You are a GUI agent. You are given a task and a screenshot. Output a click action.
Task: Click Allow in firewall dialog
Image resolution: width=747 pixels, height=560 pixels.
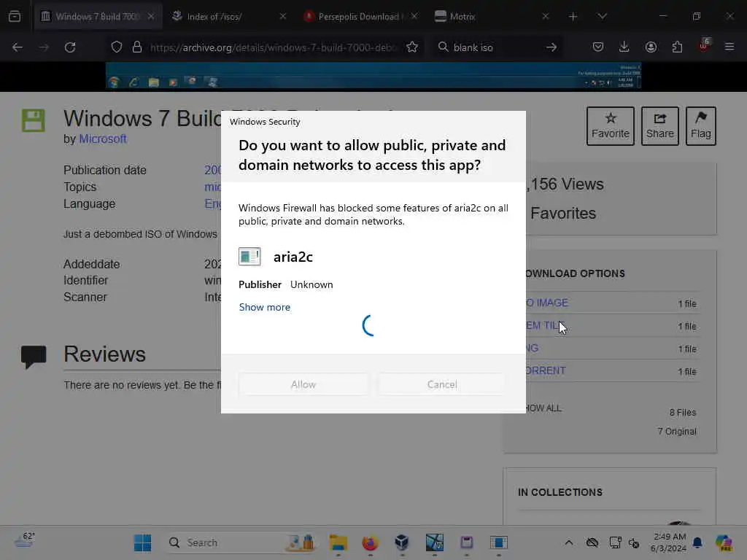(303, 384)
